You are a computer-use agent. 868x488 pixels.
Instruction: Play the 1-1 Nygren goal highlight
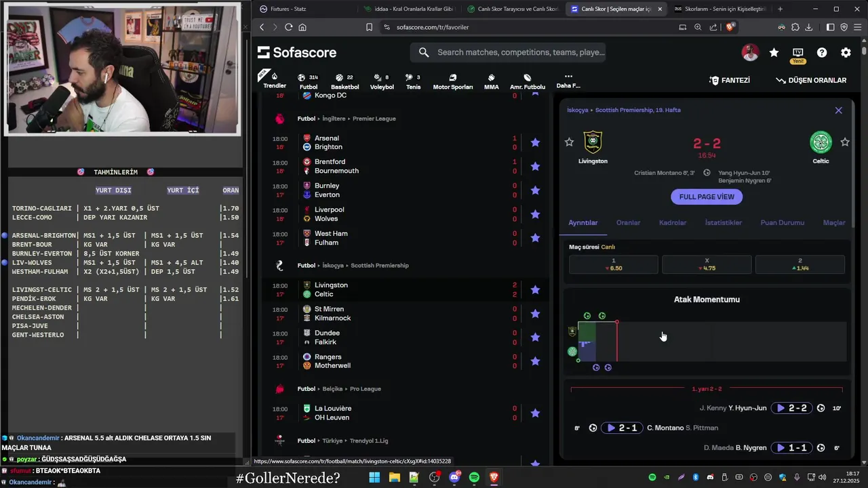click(x=792, y=447)
